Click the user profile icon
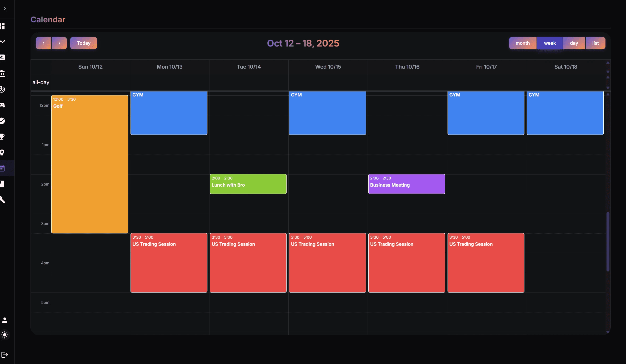 [5, 320]
